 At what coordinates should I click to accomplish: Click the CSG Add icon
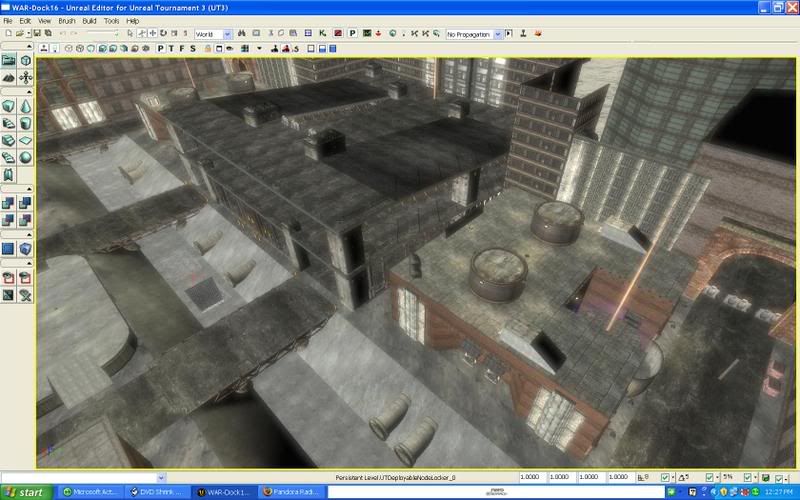(x=9, y=203)
